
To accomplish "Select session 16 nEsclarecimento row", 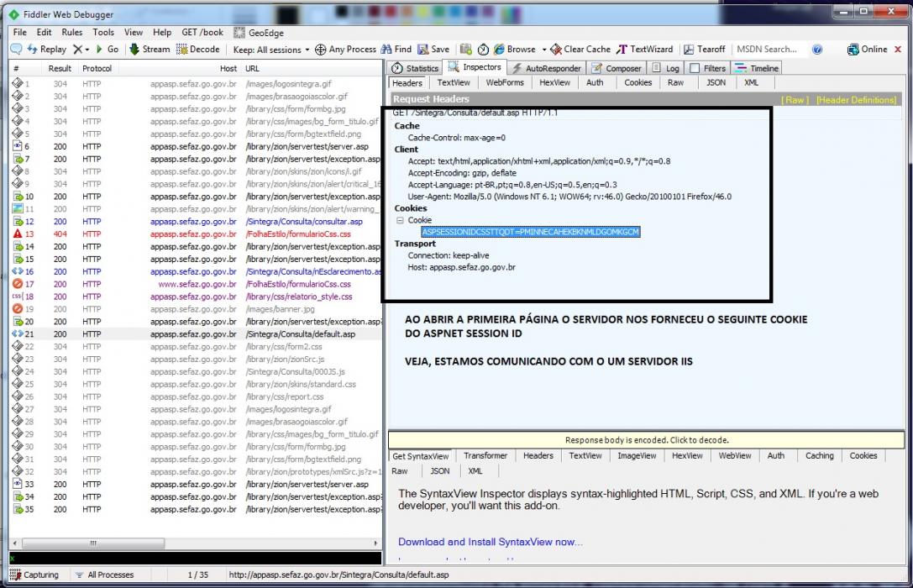I will [x=196, y=272].
